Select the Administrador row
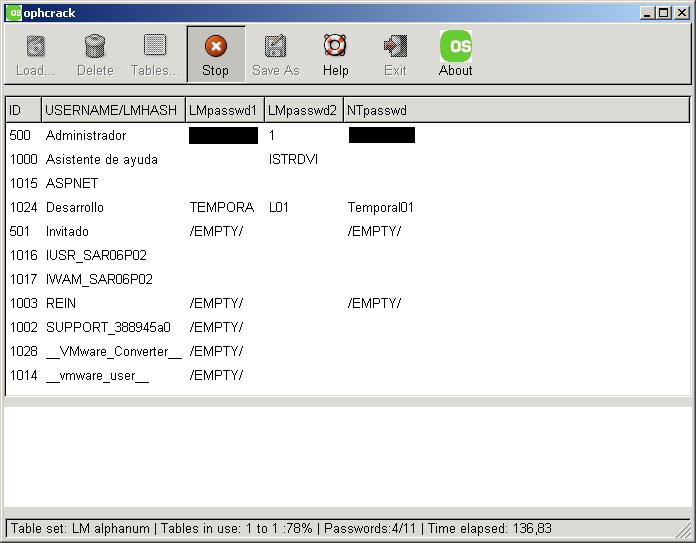The width and height of the screenshot is (696, 543). (x=348, y=135)
